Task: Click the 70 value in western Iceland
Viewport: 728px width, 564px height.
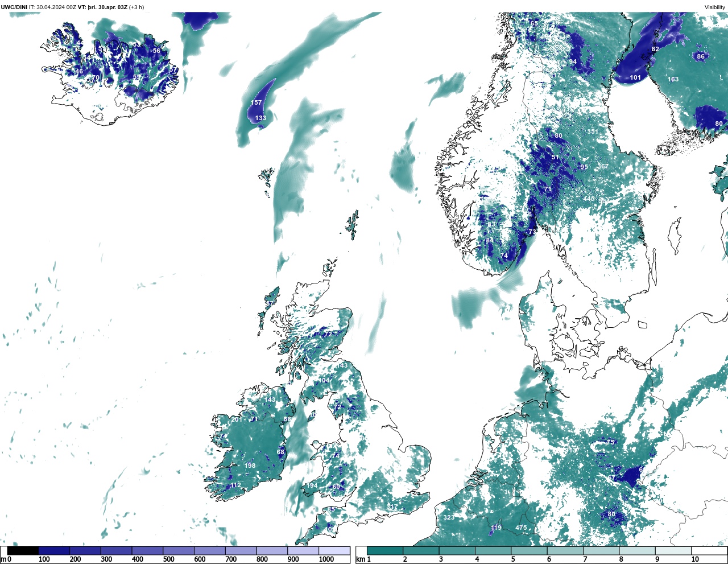Action: [x=96, y=78]
